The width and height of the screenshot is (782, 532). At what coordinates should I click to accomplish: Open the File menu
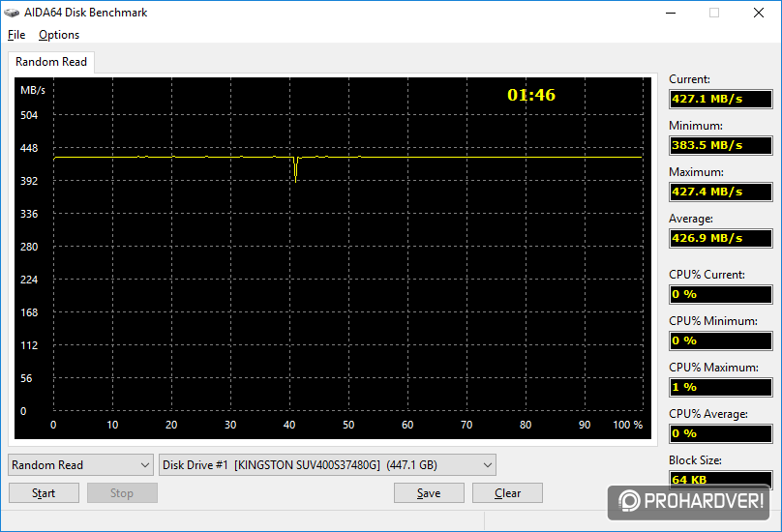(x=16, y=35)
